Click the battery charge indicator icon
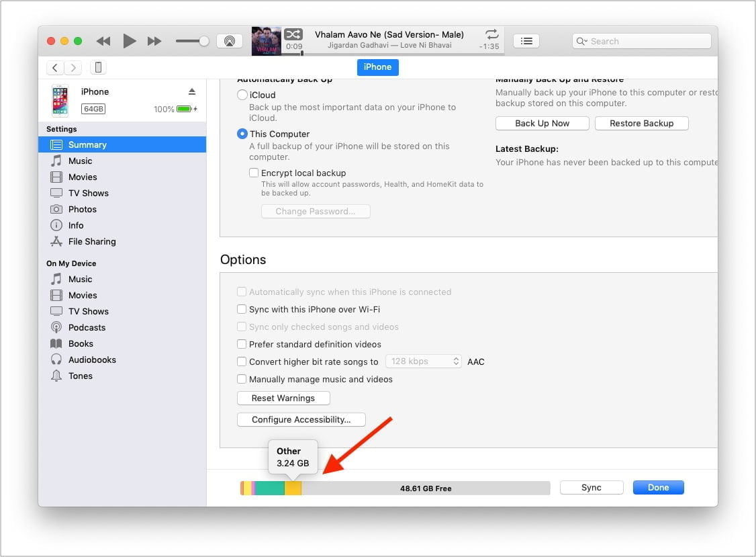This screenshot has height=557, width=756. coord(187,109)
